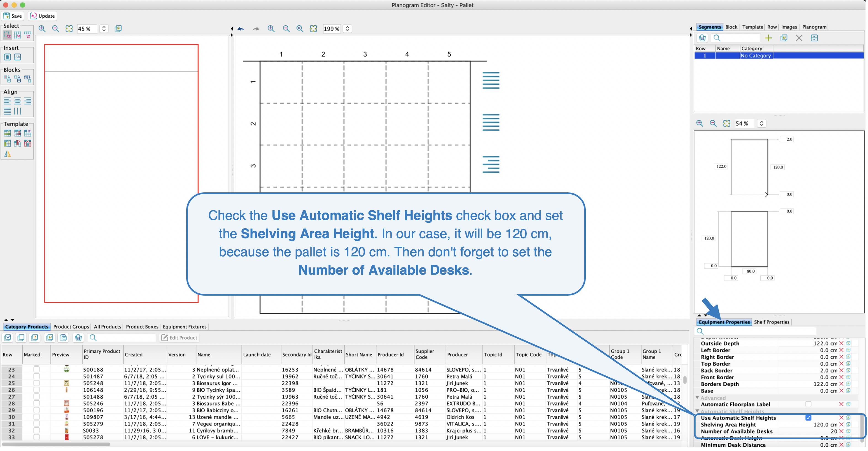Click the Template mirror triangle icon
This screenshot has height=451, width=868.
click(x=7, y=154)
